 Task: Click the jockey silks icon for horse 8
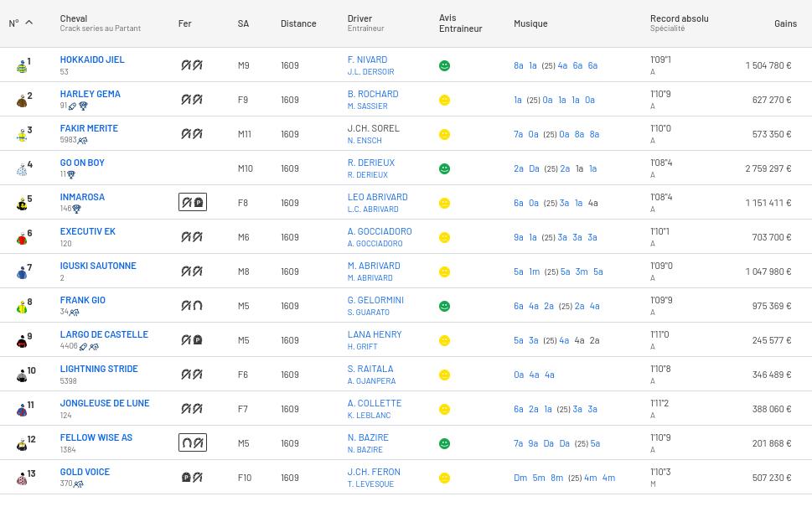[x=22, y=307]
